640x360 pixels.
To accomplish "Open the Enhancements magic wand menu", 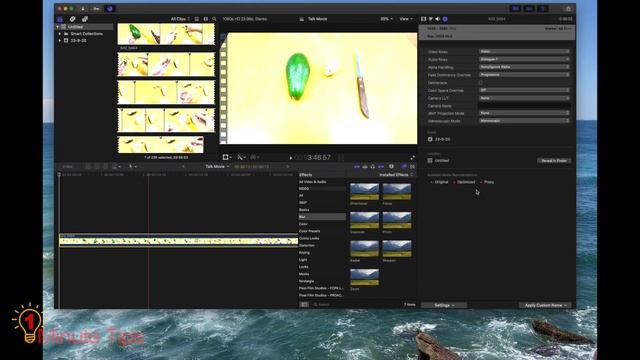I will pos(241,157).
